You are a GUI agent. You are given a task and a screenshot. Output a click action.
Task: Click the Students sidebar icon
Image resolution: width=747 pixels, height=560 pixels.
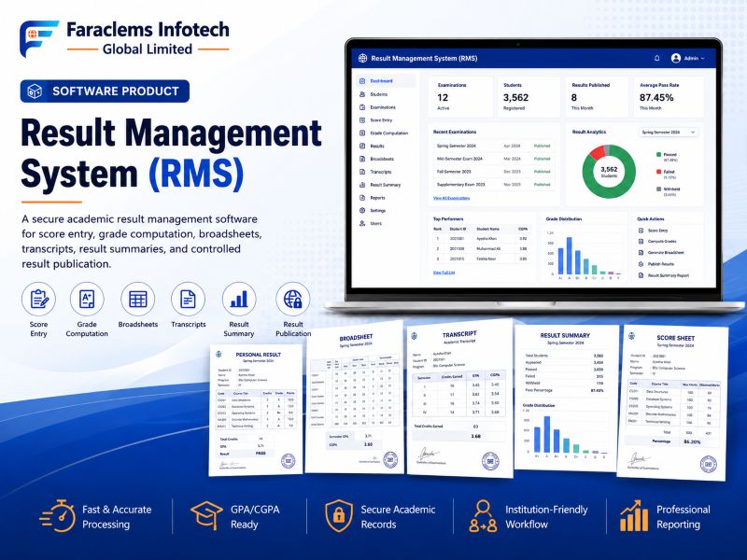pyautogui.click(x=362, y=94)
